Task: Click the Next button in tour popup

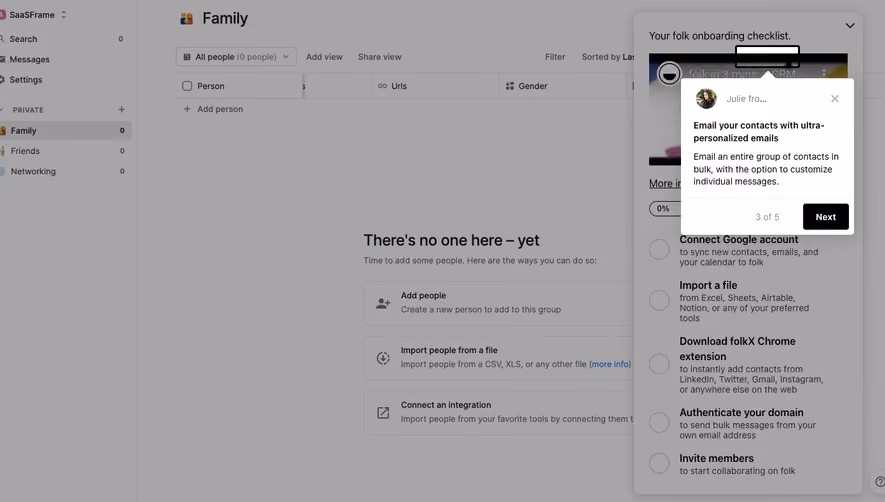Action: coord(825,217)
